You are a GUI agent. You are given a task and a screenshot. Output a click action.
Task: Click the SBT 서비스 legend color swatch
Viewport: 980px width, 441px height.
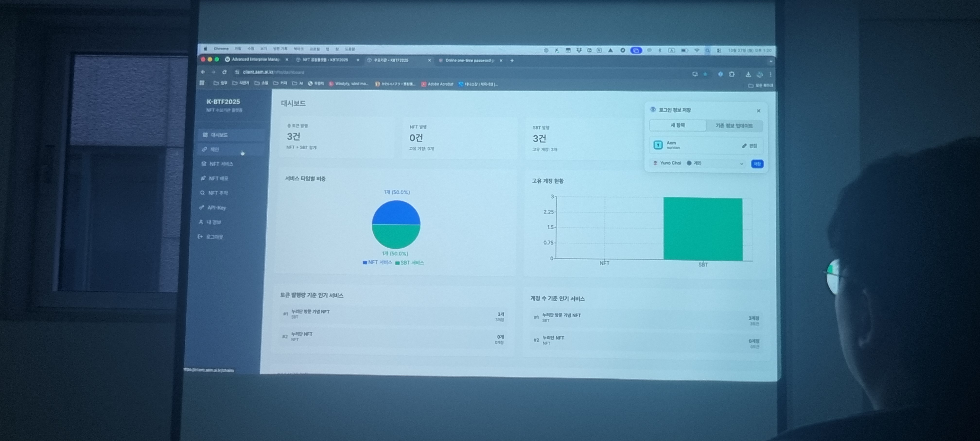397,263
